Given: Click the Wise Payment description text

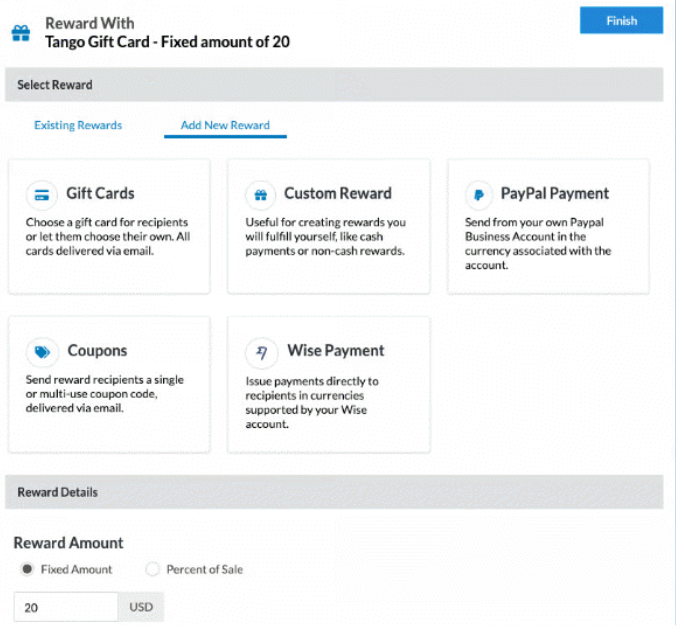Looking at the screenshot, I should pos(312,403).
